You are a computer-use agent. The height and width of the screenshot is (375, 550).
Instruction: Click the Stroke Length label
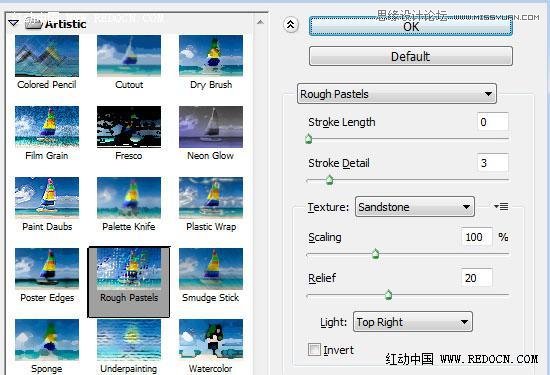point(342,122)
